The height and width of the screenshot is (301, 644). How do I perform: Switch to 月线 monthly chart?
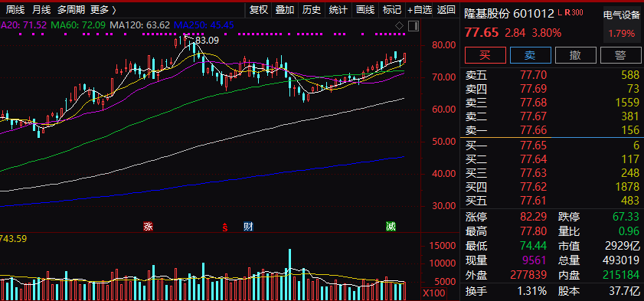tap(41, 9)
